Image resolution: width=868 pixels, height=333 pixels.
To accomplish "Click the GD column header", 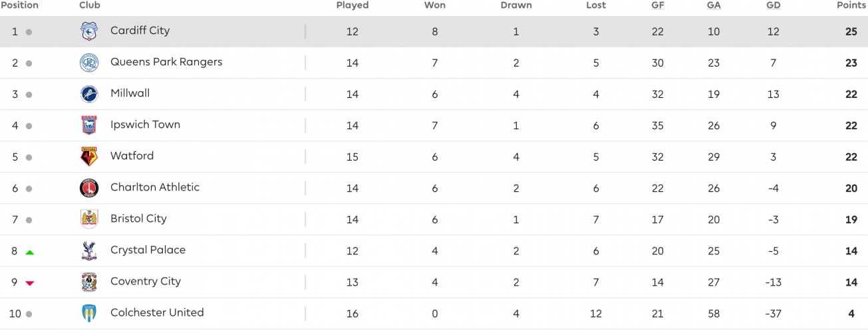I will (x=773, y=5).
